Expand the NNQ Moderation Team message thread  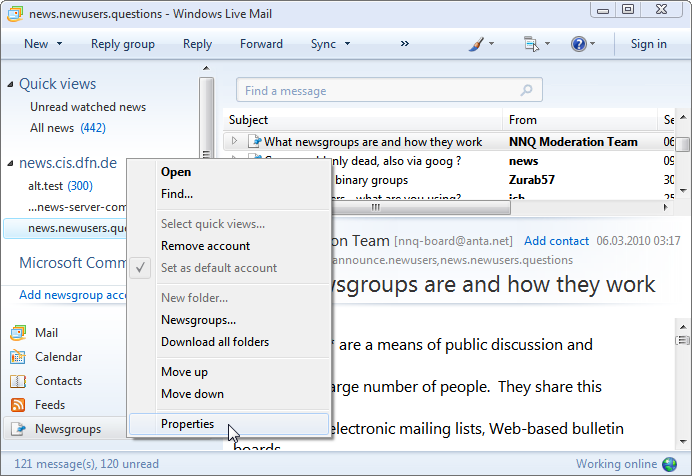(x=235, y=142)
